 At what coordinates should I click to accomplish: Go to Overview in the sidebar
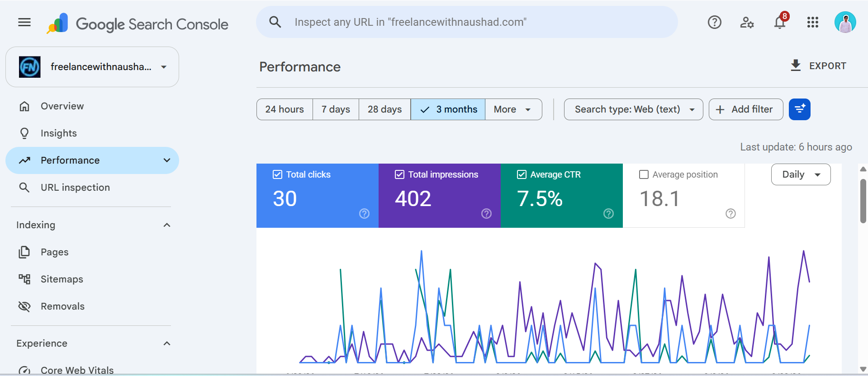92,106
